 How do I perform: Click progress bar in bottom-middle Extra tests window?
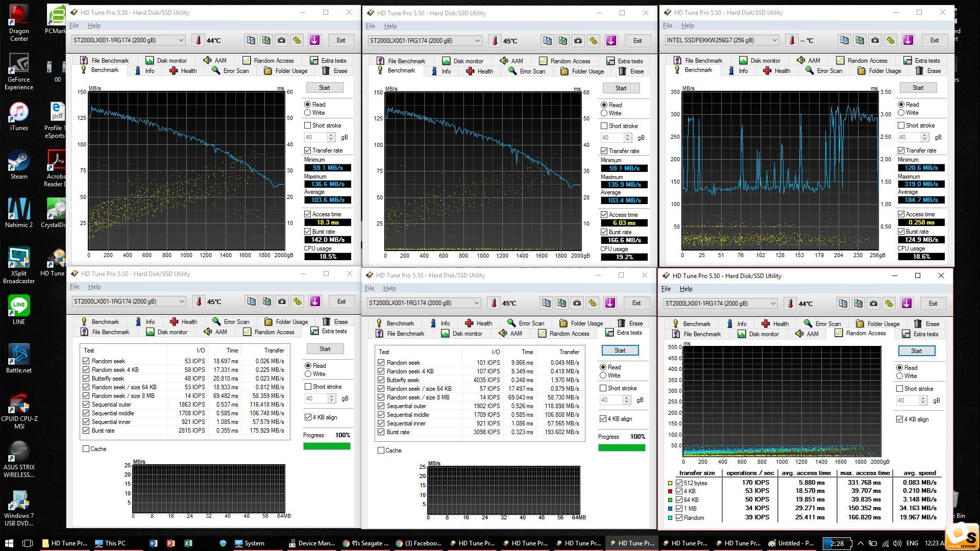pos(622,448)
